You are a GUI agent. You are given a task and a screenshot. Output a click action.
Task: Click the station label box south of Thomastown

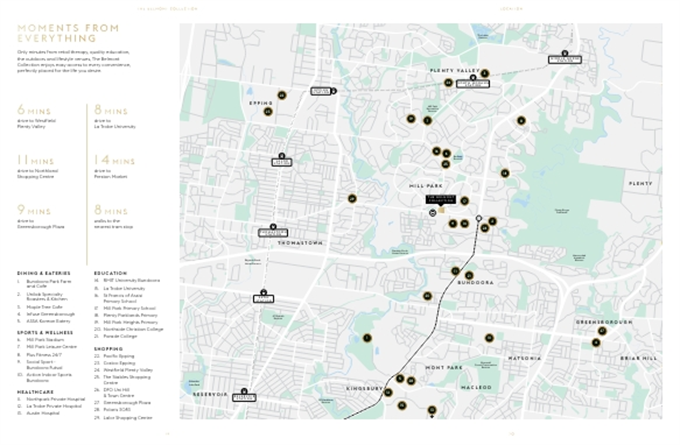point(264,295)
